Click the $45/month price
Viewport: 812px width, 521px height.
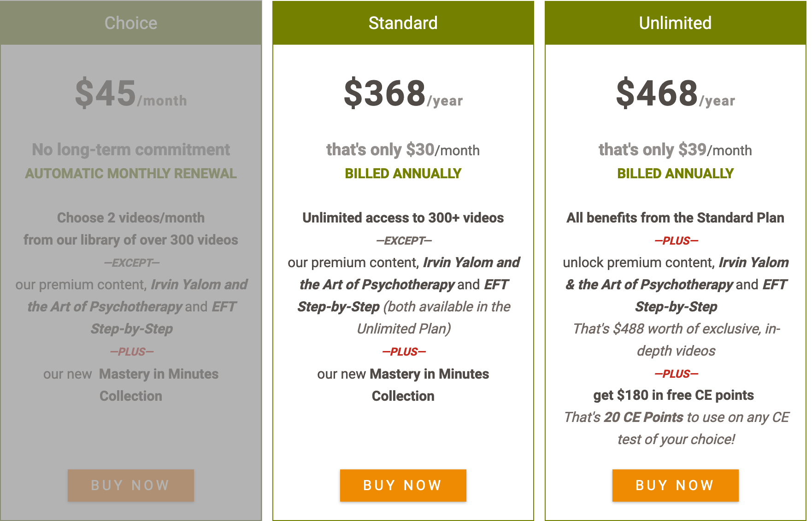click(x=131, y=94)
